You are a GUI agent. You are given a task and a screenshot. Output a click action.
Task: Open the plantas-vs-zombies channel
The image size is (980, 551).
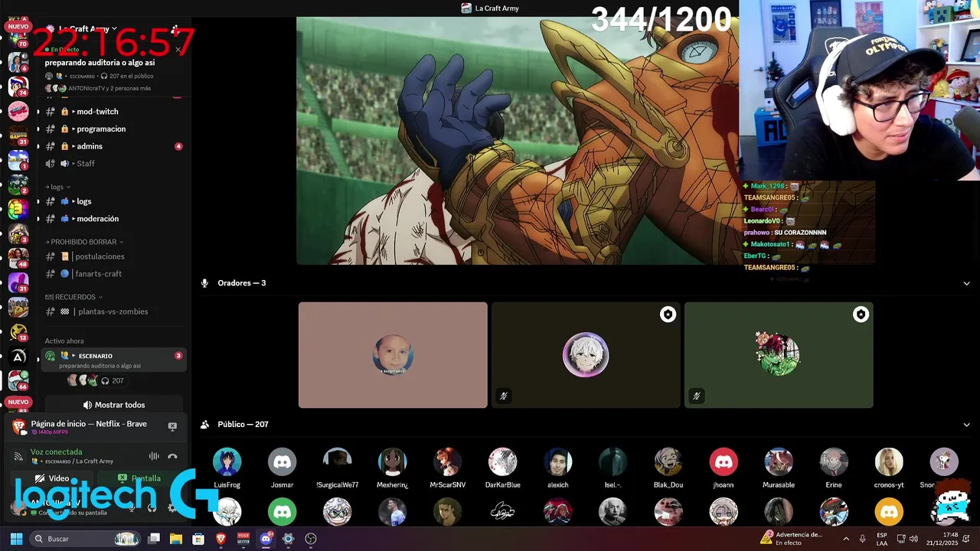coord(113,311)
